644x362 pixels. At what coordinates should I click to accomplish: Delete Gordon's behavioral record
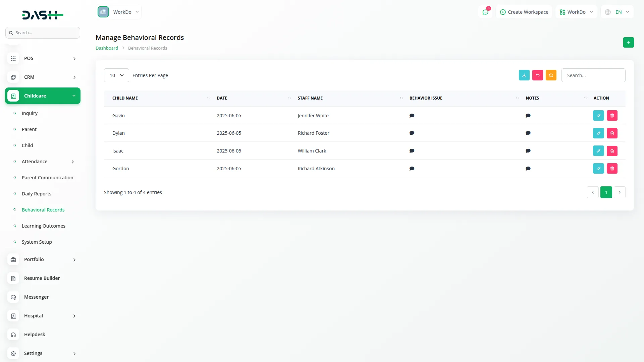point(612,169)
